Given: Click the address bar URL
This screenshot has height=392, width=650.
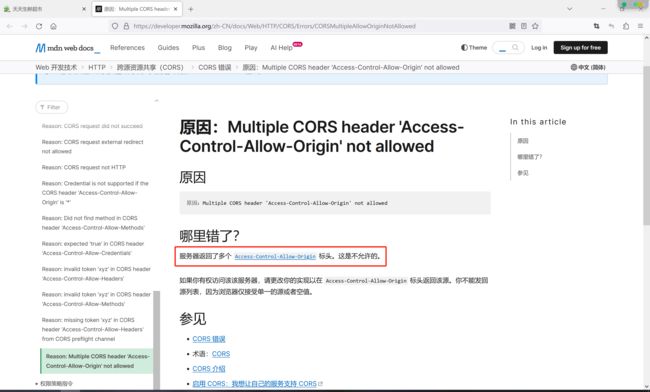Looking at the screenshot, I should (x=274, y=26).
